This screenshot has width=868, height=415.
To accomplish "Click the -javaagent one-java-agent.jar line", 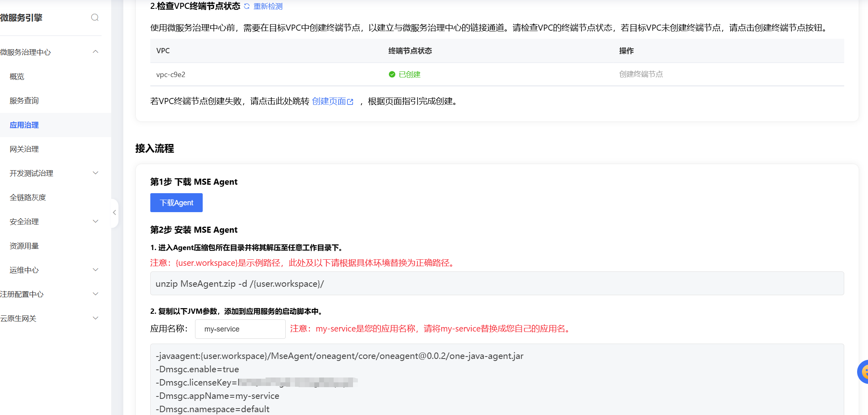I will (x=340, y=356).
